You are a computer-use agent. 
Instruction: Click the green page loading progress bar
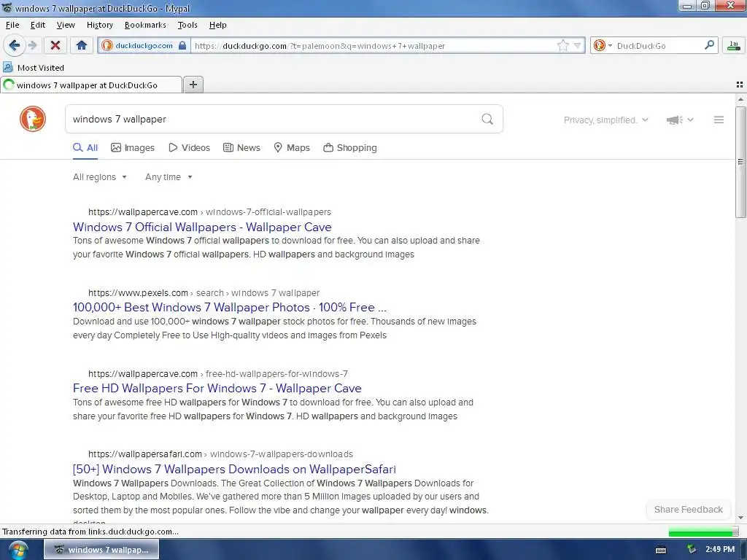[x=703, y=532]
